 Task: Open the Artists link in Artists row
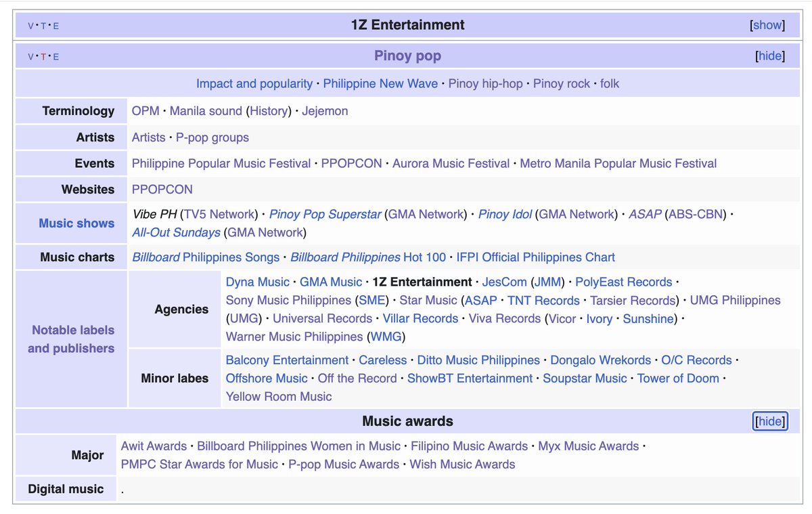coord(149,137)
